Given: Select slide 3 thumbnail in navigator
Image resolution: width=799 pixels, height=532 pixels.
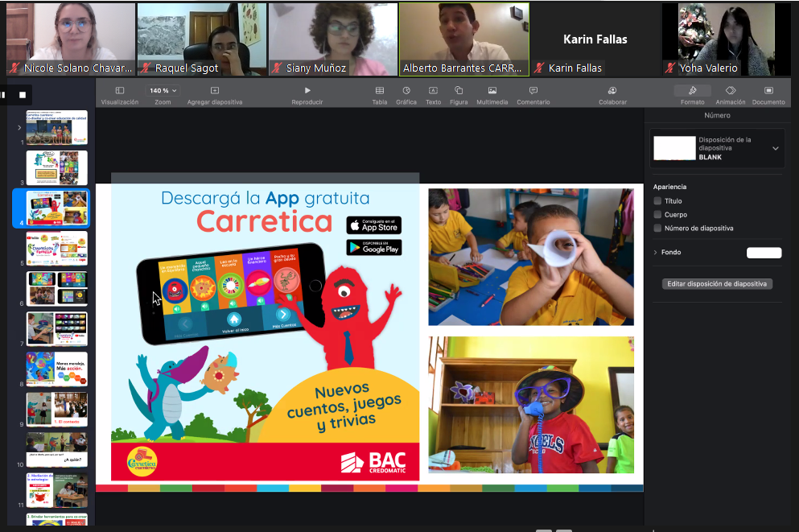Looking at the screenshot, I should [56, 167].
